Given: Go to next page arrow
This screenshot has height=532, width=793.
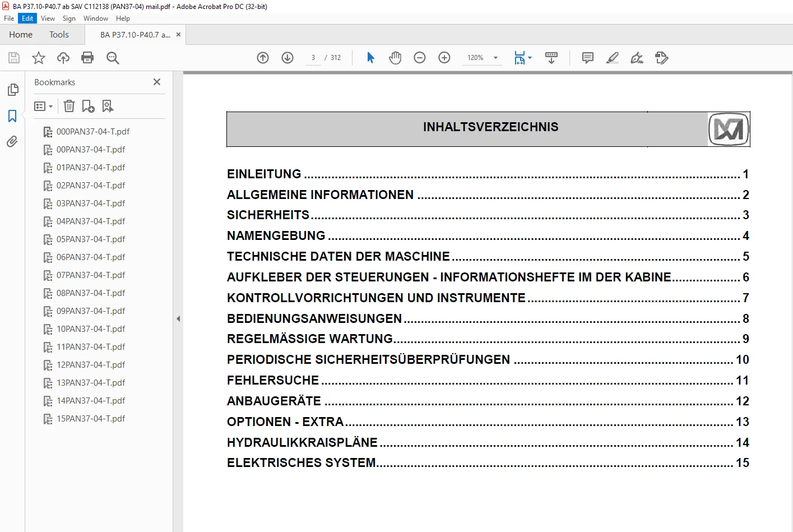Looking at the screenshot, I should [x=287, y=58].
